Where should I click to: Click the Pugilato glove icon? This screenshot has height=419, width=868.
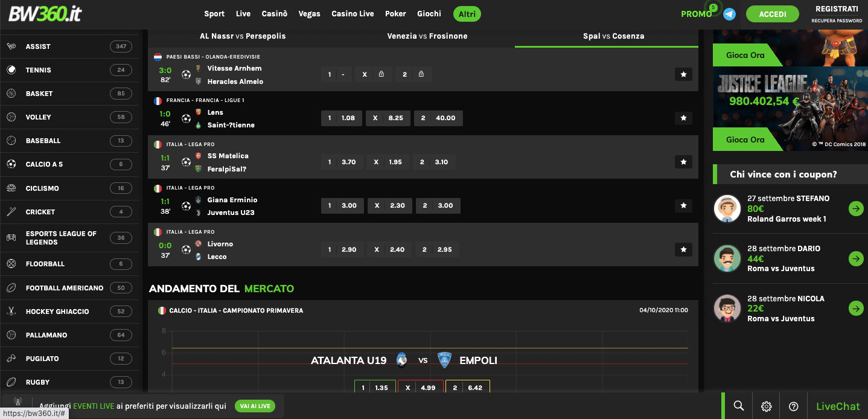click(x=11, y=359)
